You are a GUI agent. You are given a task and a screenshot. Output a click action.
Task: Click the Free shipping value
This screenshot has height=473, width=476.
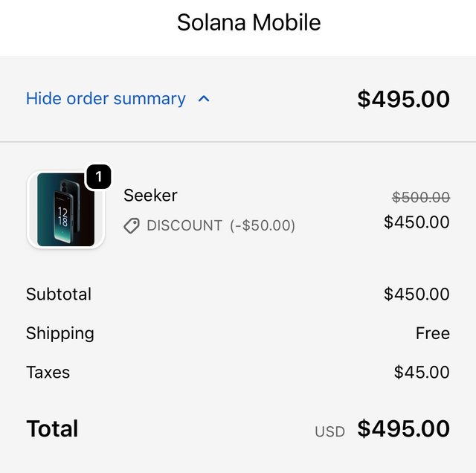432,333
